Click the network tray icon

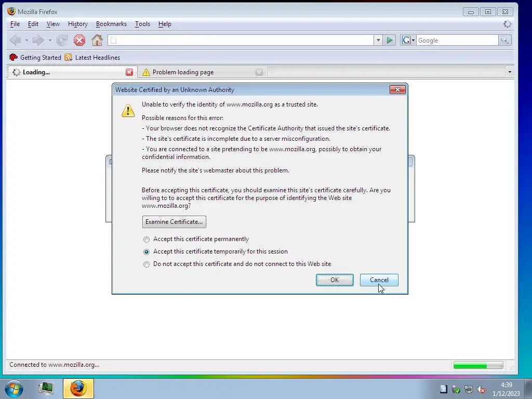[469, 389]
